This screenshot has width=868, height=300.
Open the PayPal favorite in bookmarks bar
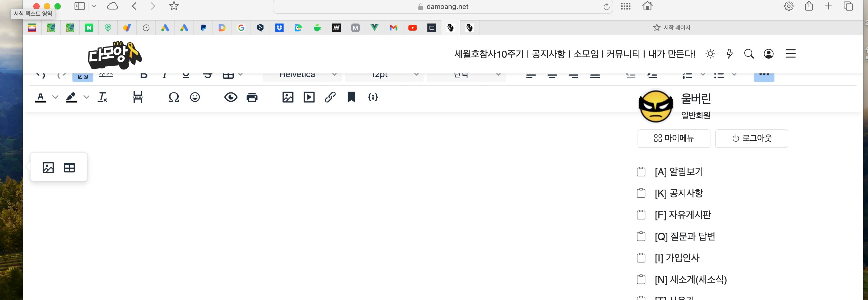(x=203, y=28)
